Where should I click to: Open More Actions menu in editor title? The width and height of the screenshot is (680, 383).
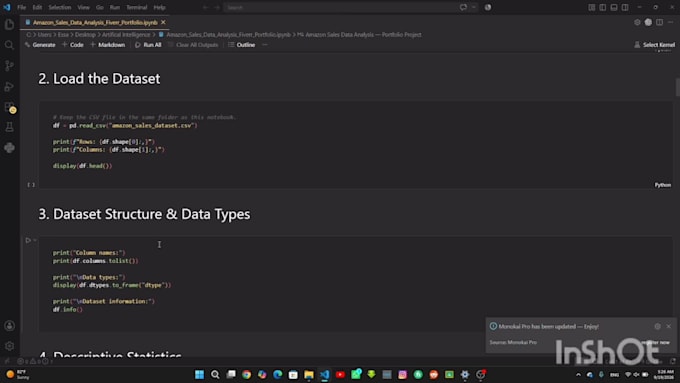[x=670, y=23]
